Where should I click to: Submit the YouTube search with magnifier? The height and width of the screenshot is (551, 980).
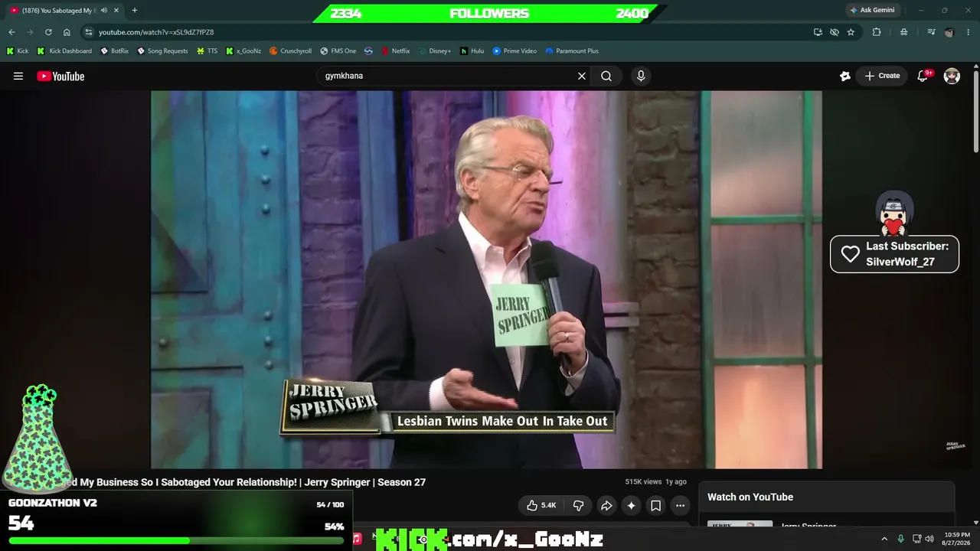pos(606,76)
